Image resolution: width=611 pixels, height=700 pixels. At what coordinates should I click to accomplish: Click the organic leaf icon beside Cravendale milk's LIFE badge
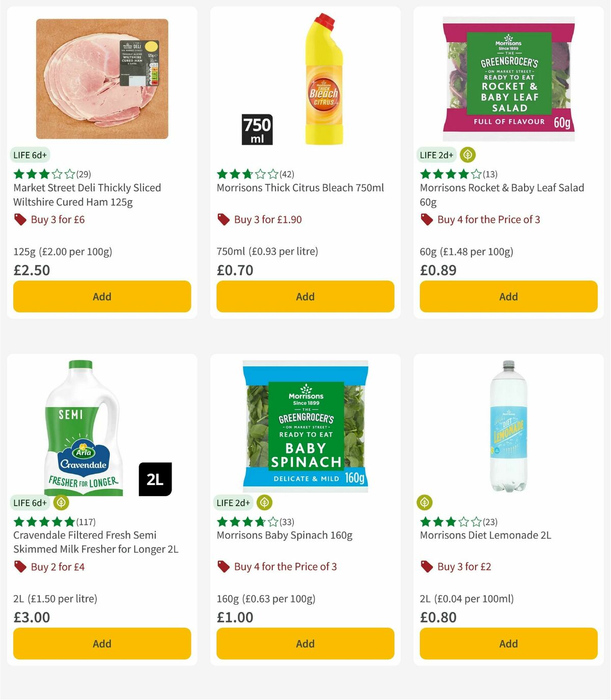coord(61,502)
